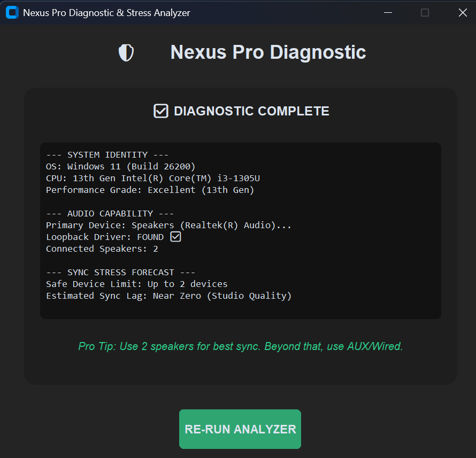Click the window title 'Nexus Pro Diagnostic & Stress Analyzer'
Viewport: 476px width, 458px height.
(106, 13)
